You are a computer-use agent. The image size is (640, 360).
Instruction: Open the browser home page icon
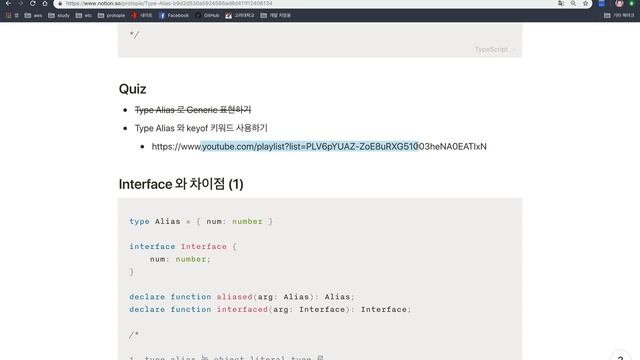(45, 3)
